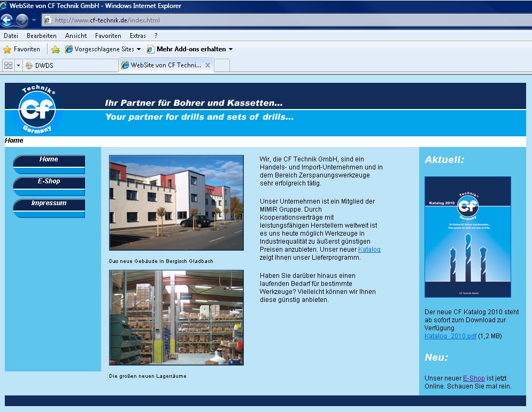Download the Katalog_2010.pdf link
This screenshot has height=412, width=532.
451,336
